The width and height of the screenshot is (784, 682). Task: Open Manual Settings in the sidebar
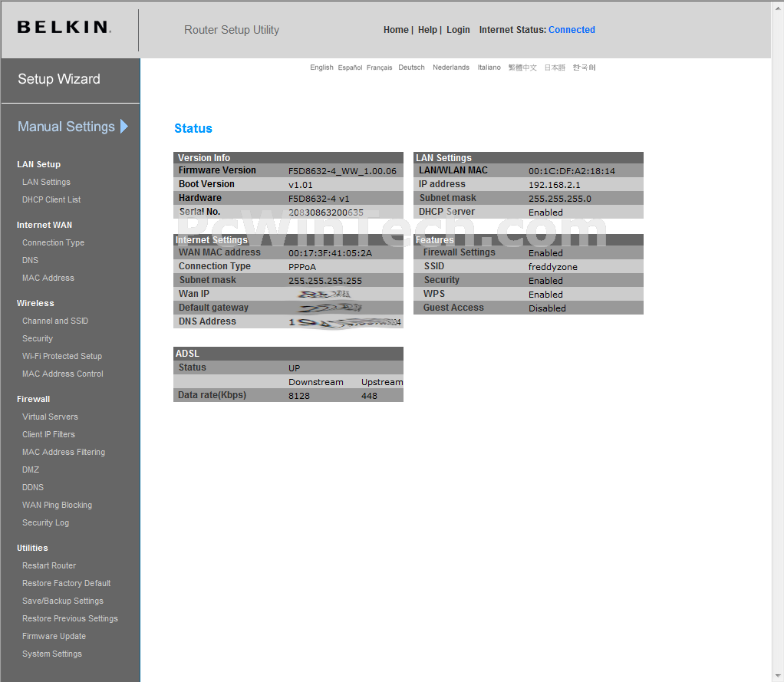pos(66,127)
